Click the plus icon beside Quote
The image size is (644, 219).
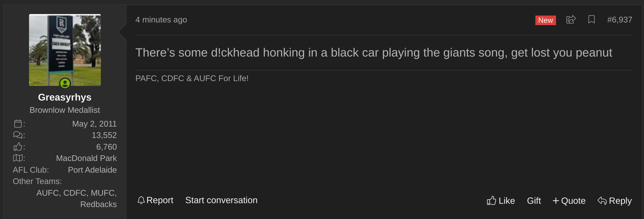click(x=556, y=201)
